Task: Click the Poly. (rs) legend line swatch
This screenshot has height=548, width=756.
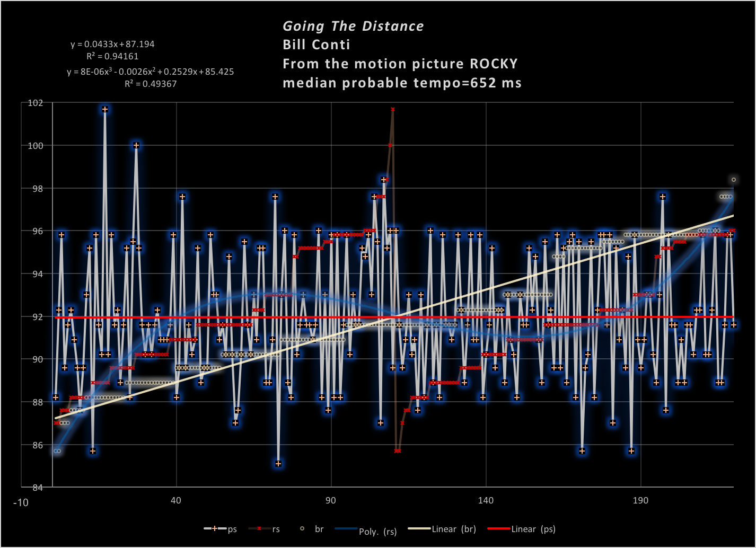Action: 346,529
